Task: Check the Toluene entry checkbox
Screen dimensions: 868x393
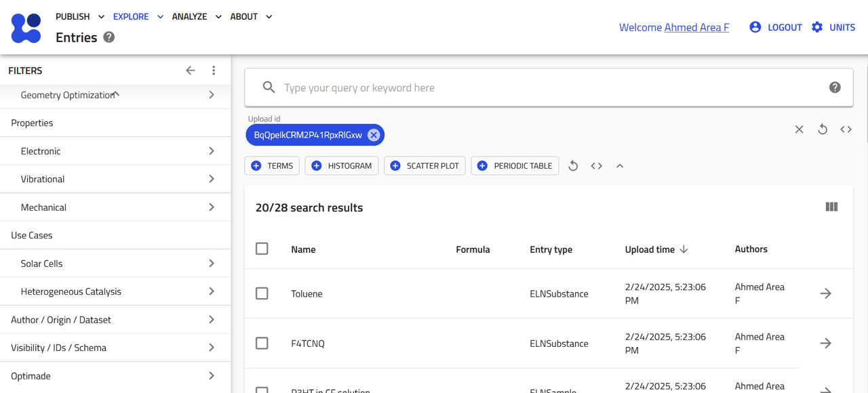Action: pos(262,293)
